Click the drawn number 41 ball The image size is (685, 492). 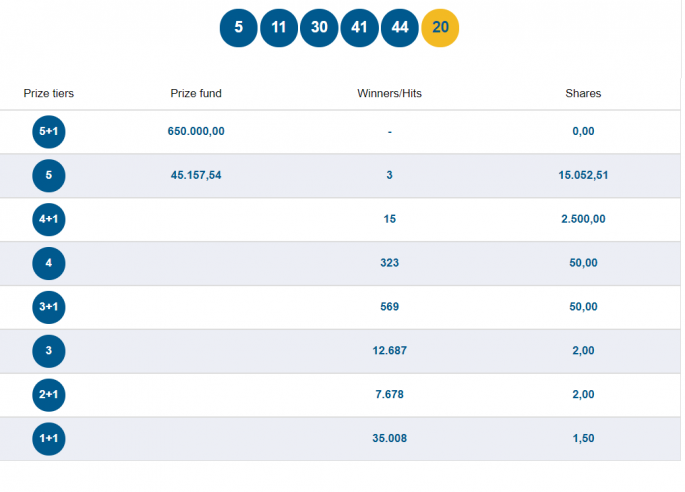360,27
